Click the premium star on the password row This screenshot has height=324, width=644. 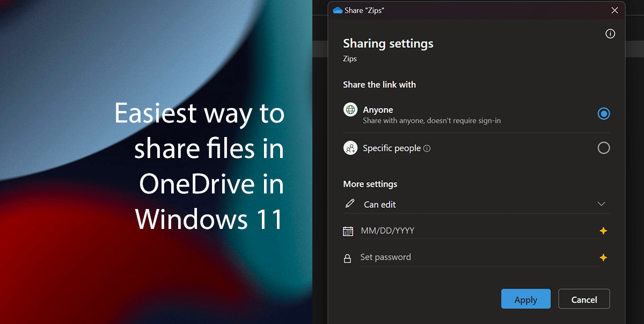[603, 257]
